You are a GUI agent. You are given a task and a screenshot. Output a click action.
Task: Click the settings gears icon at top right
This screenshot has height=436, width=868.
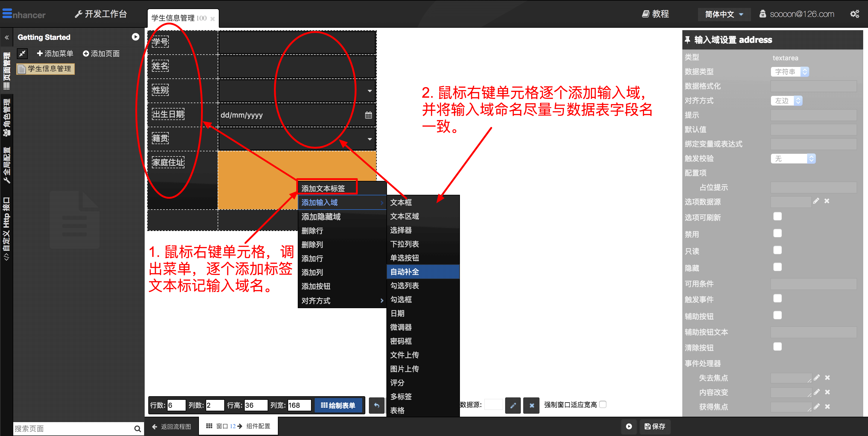pos(854,14)
